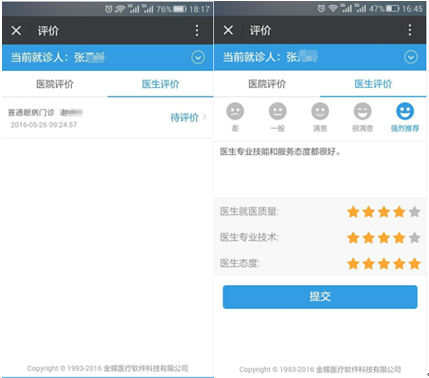
Task: Set 医生态度 rating to five stars
Action: [x=414, y=264]
